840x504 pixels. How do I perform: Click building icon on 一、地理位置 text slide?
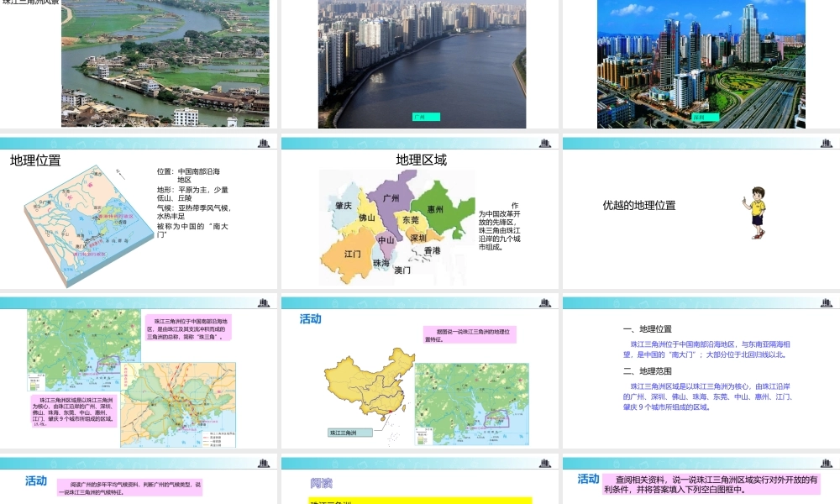coord(826,302)
